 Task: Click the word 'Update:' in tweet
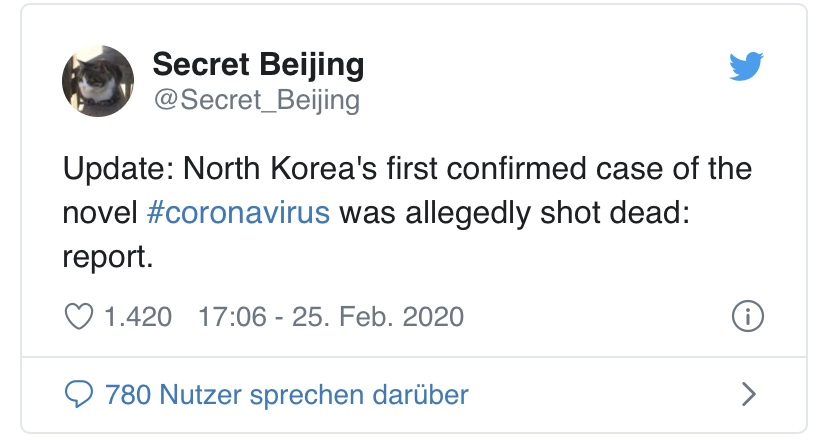118,169
